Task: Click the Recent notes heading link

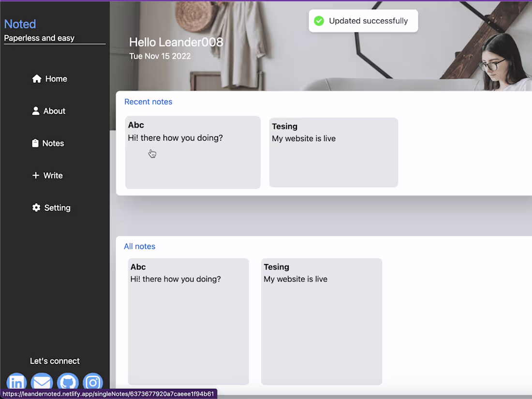Action: click(148, 102)
